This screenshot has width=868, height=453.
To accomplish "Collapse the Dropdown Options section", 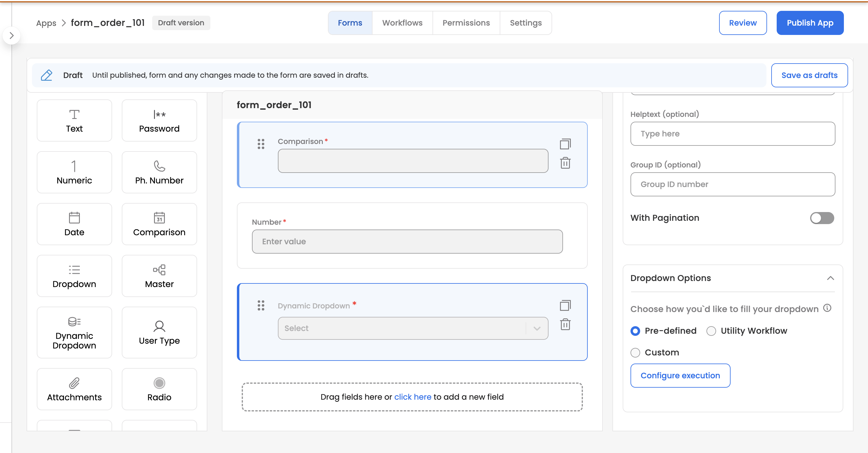I will click(x=830, y=278).
